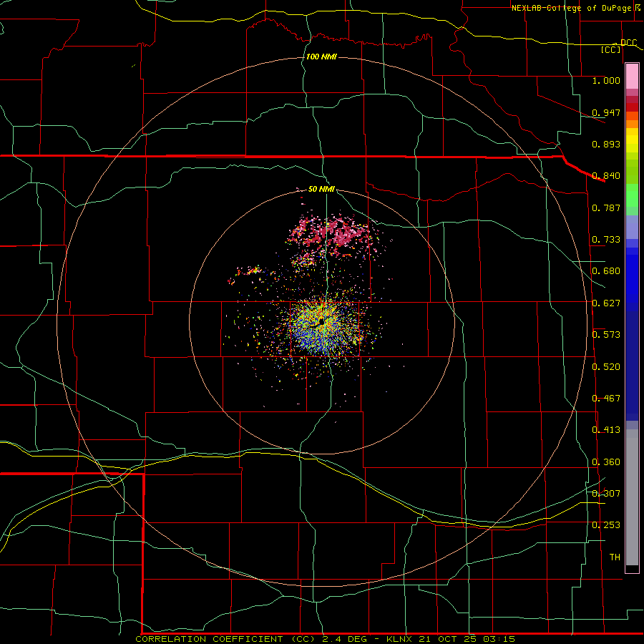Click the NEXLAB-College of DuPage header text

pyautogui.click(x=571, y=8)
